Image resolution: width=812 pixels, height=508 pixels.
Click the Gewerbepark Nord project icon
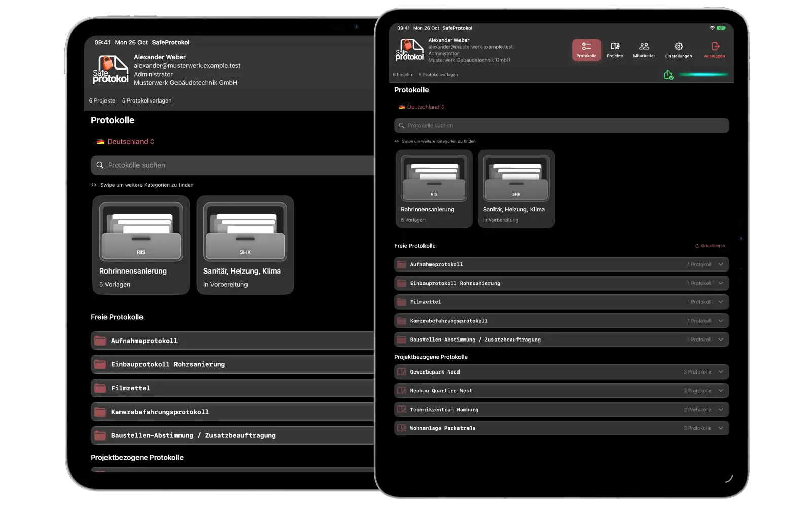click(x=402, y=372)
